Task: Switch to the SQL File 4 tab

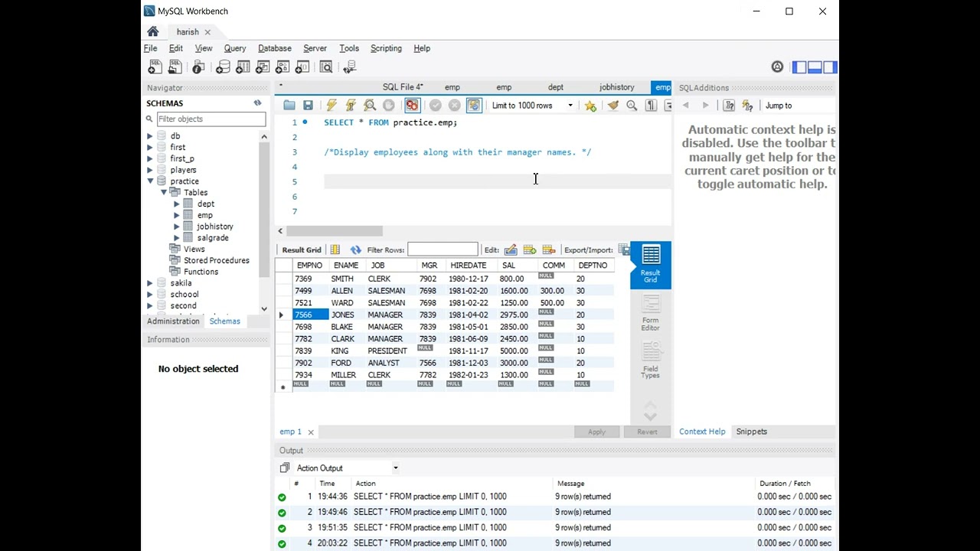Action: pyautogui.click(x=403, y=87)
